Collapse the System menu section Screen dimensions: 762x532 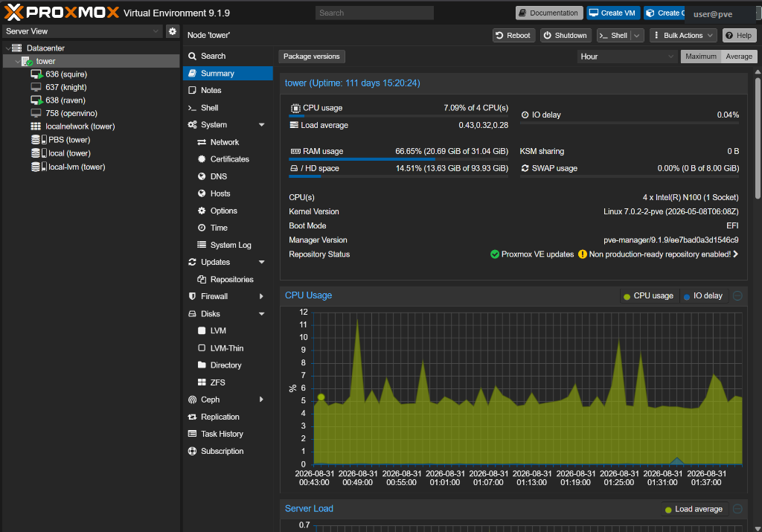261,125
